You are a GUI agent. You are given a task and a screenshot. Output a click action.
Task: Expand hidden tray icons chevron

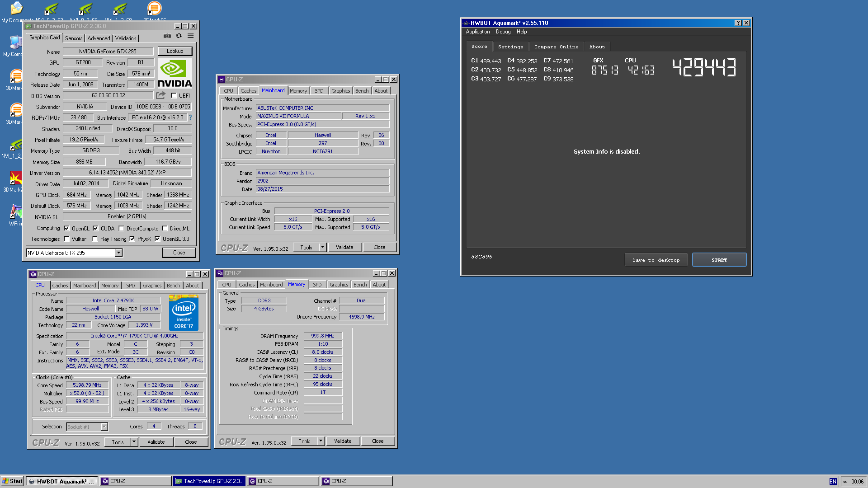pyautogui.click(x=845, y=482)
